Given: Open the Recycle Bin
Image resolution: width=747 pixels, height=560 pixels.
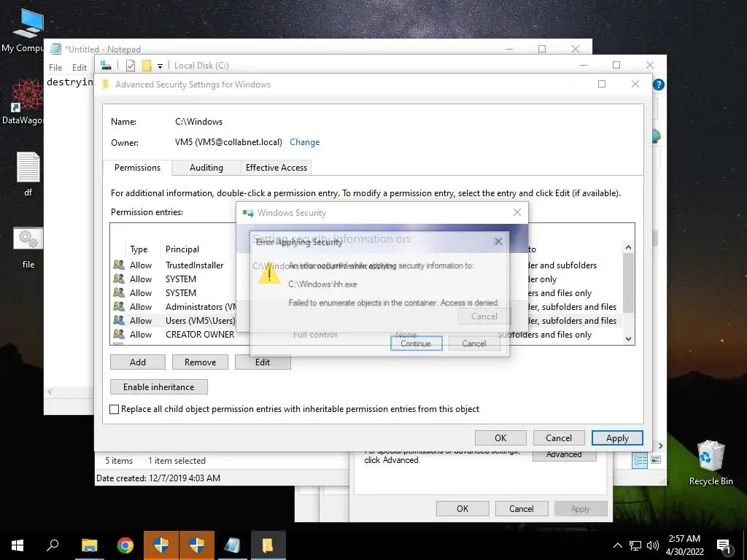Looking at the screenshot, I should point(711,463).
